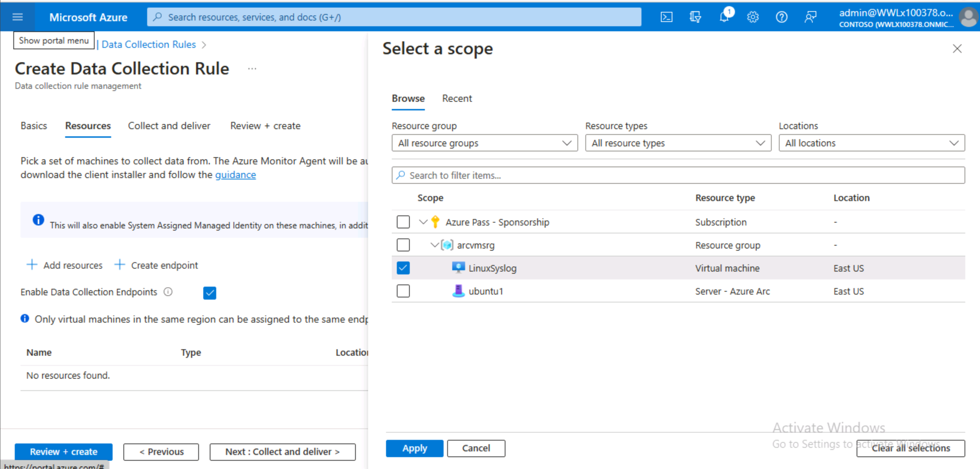Click the feedback smiley icon in top bar
The width and height of the screenshot is (980, 469).
point(810,17)
